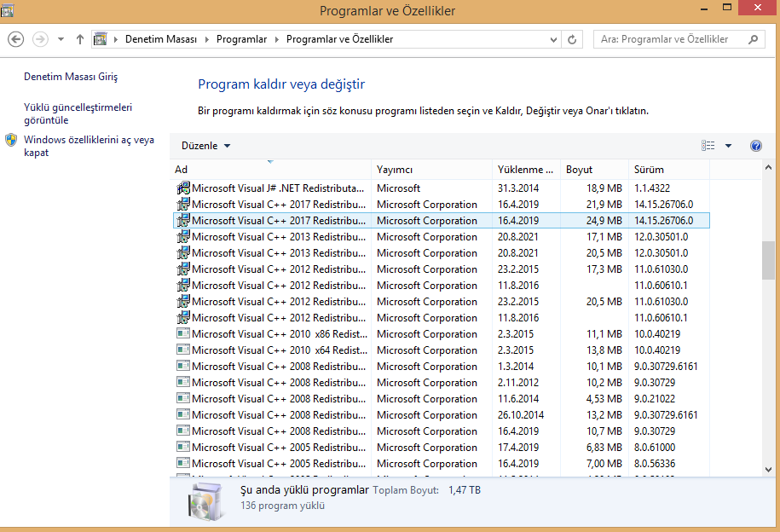Refresh the list with the refresh icon
Image resolution: width=780 pixels, height=532 pixels.
coord(572,39)
